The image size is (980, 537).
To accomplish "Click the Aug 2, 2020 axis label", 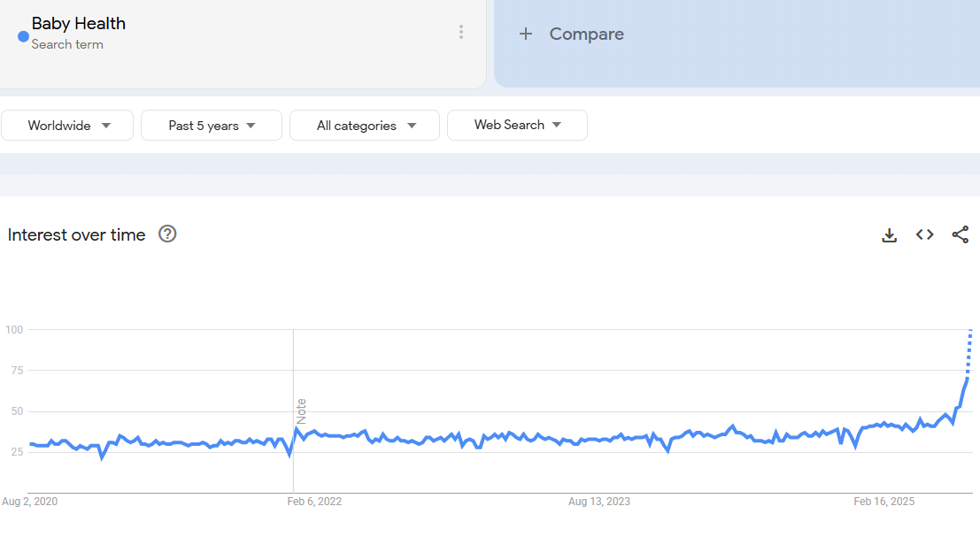I will [x=29, y=502].
